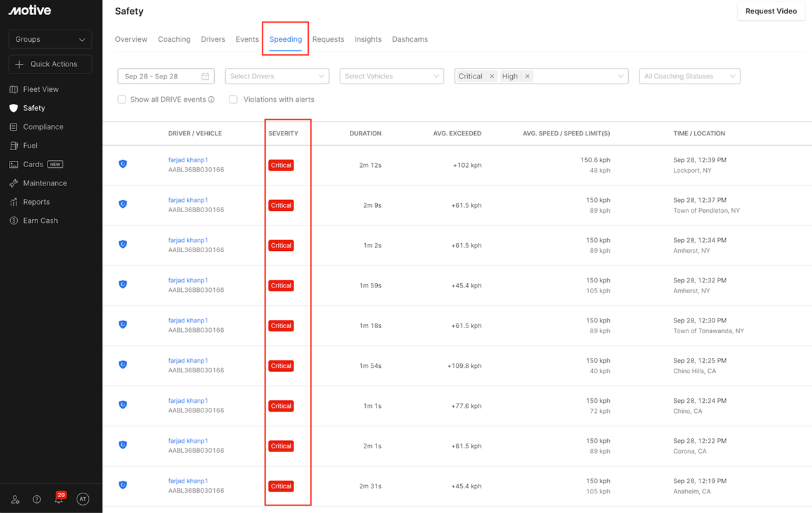Click the shield icon on the Lockport, NY row

click(123, 164)
